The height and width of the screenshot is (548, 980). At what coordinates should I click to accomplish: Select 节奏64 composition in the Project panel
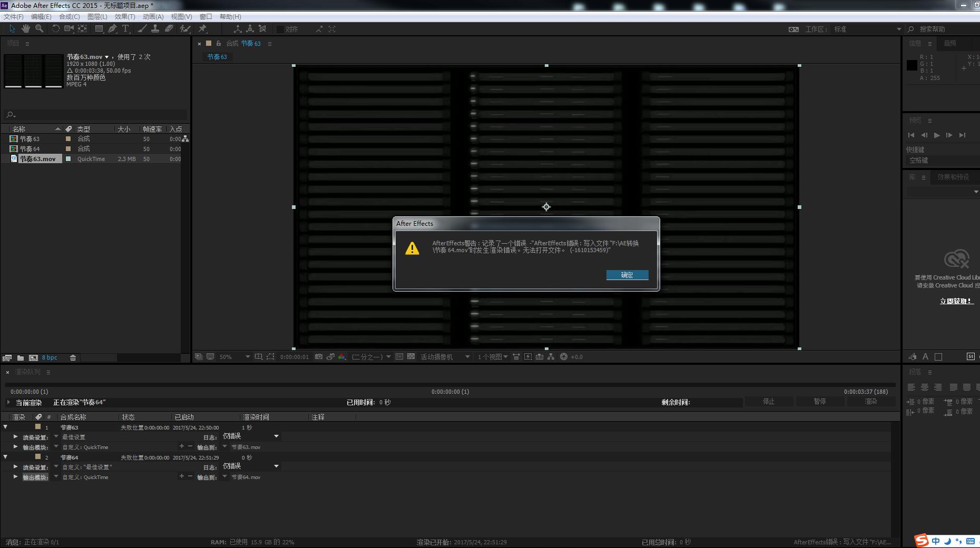30,149
